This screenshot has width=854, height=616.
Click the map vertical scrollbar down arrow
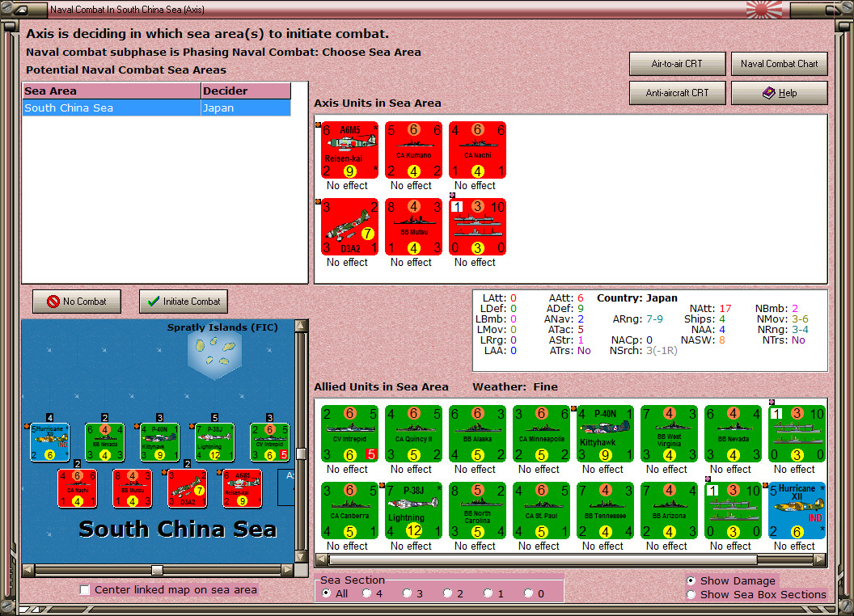coord(301,557)
